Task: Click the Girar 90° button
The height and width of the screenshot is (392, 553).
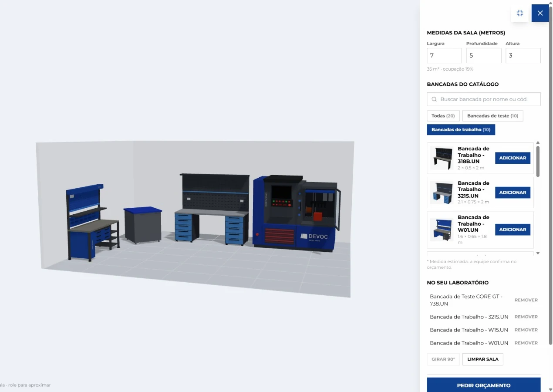Action: click(x=443, y=359)
